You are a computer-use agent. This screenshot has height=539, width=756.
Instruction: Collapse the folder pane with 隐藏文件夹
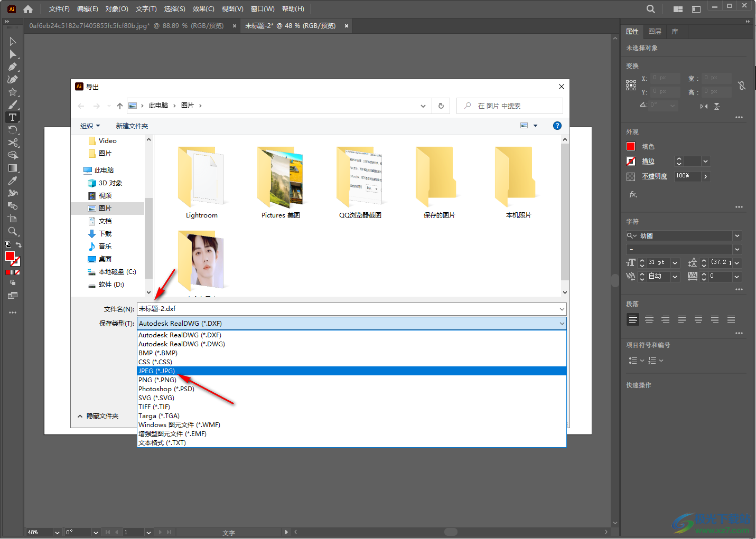pos(98,416)
